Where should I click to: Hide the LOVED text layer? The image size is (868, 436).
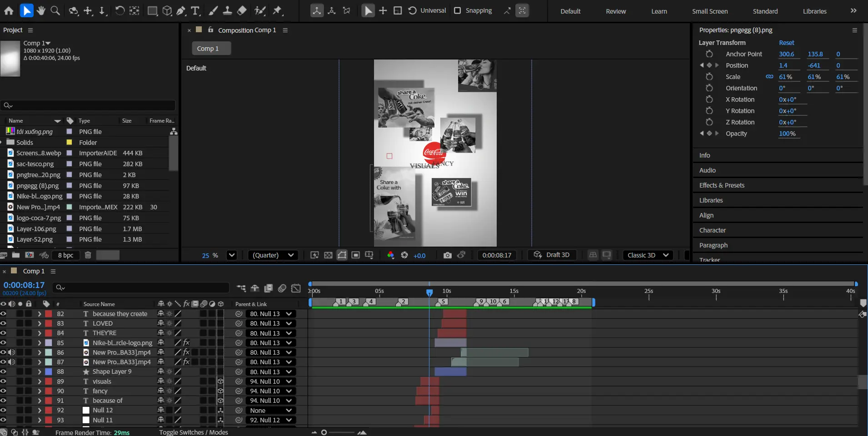point(3,323)
